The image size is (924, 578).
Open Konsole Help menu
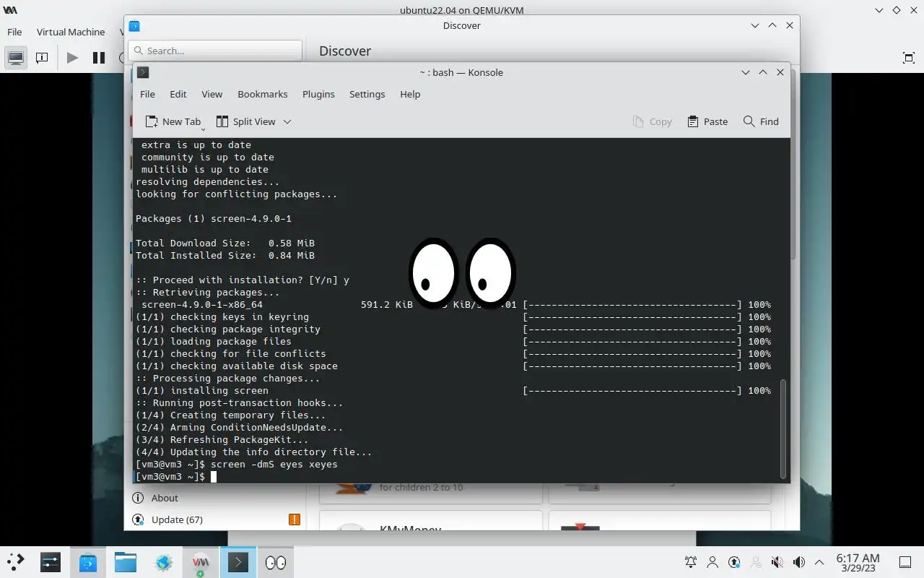[x=410, y=94]
